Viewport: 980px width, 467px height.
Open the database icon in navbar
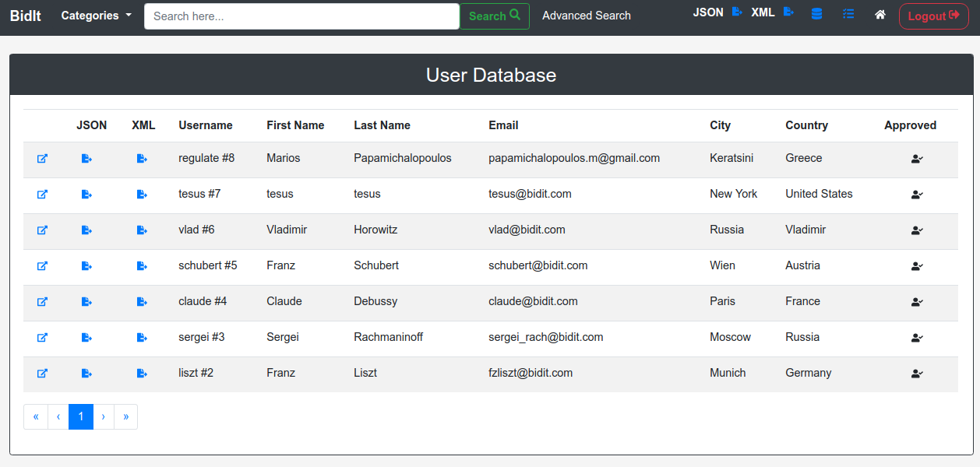(816, 14)
